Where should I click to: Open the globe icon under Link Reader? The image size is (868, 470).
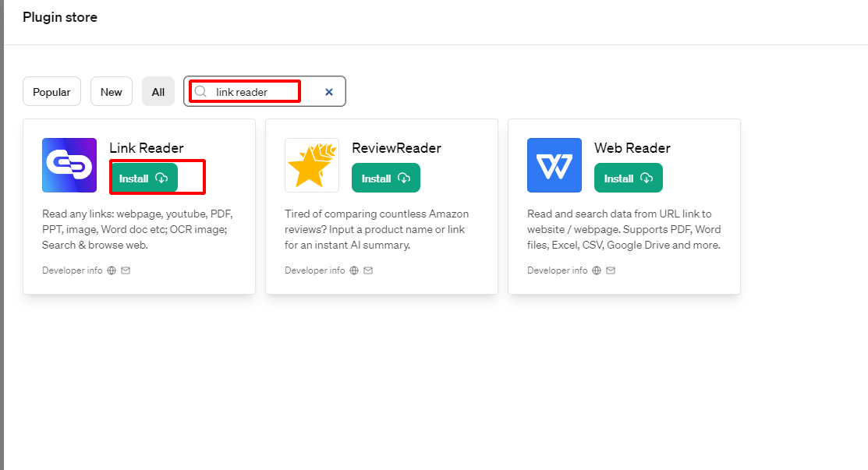(112, 270)
